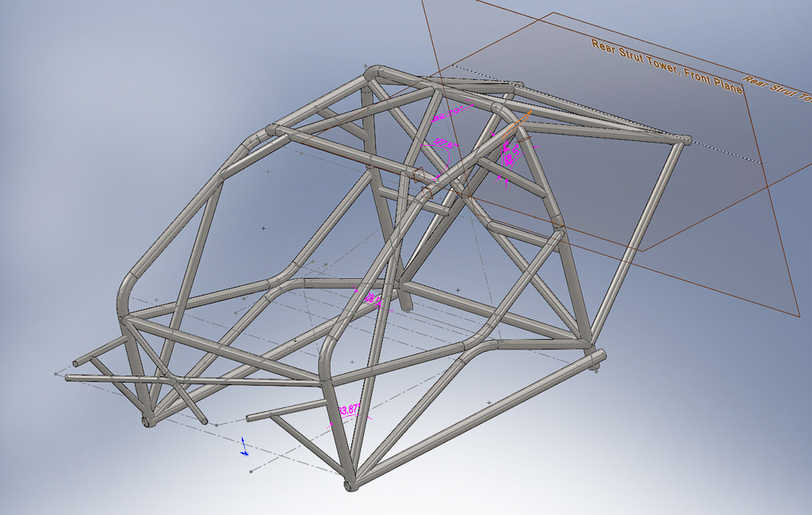Select the left front floor mounting foot

click(147, 422)
